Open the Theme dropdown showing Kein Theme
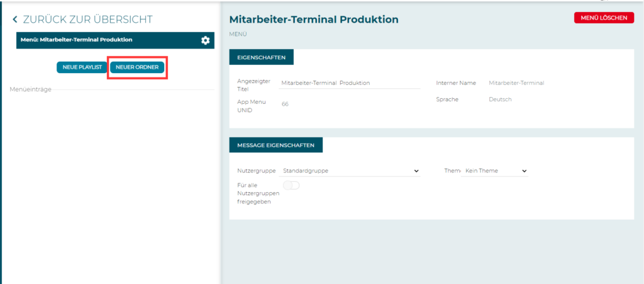This screenshot has height=284, width=644. coord(494,171)
